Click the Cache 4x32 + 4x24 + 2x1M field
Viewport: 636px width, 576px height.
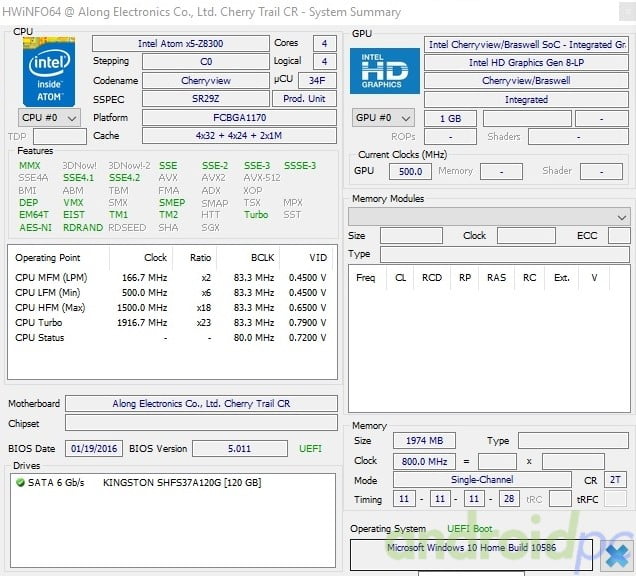[x=239, y=136]
